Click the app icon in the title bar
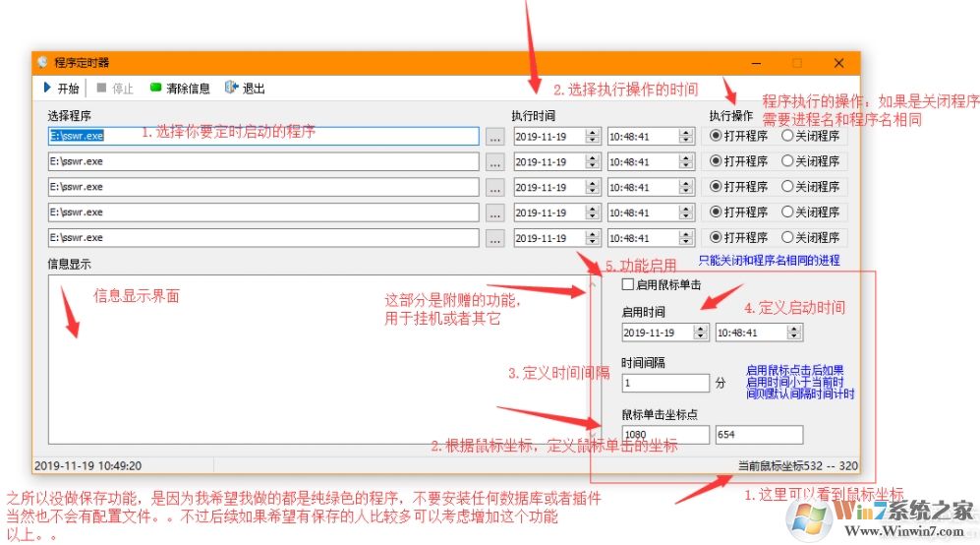The image size is (980, 545). click(x=43, y=62)
